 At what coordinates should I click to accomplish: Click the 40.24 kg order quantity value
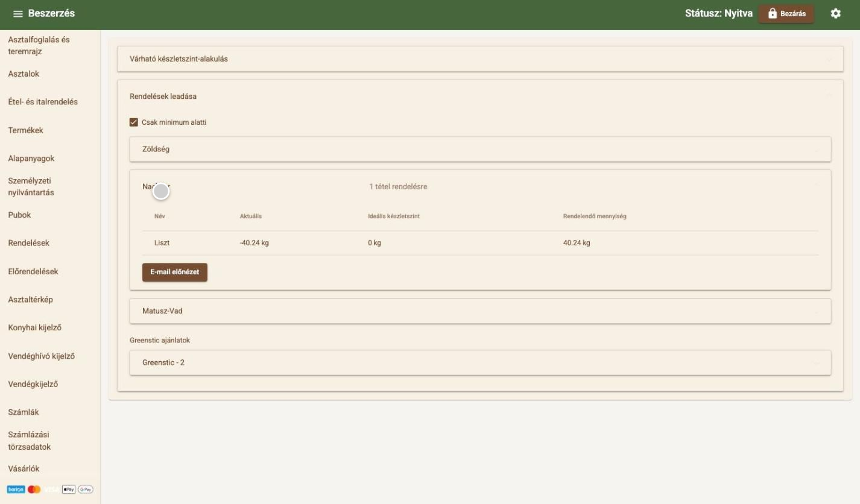pos(577,243)
